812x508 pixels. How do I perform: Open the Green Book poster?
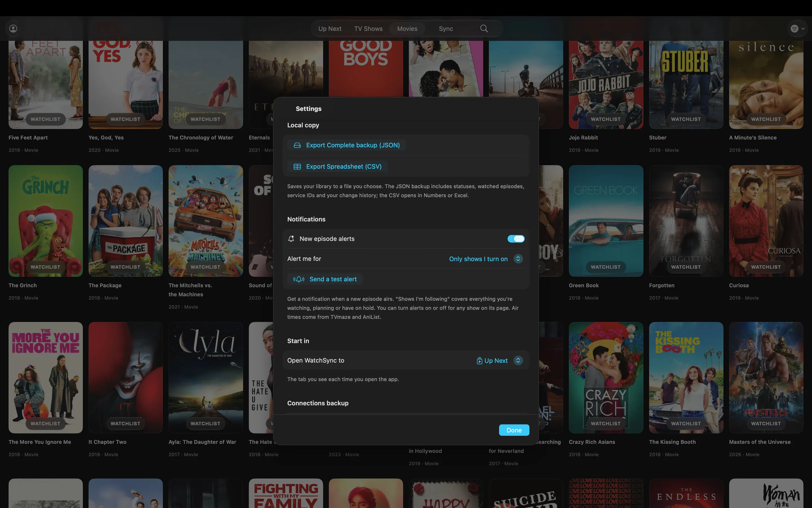point(606,221)
